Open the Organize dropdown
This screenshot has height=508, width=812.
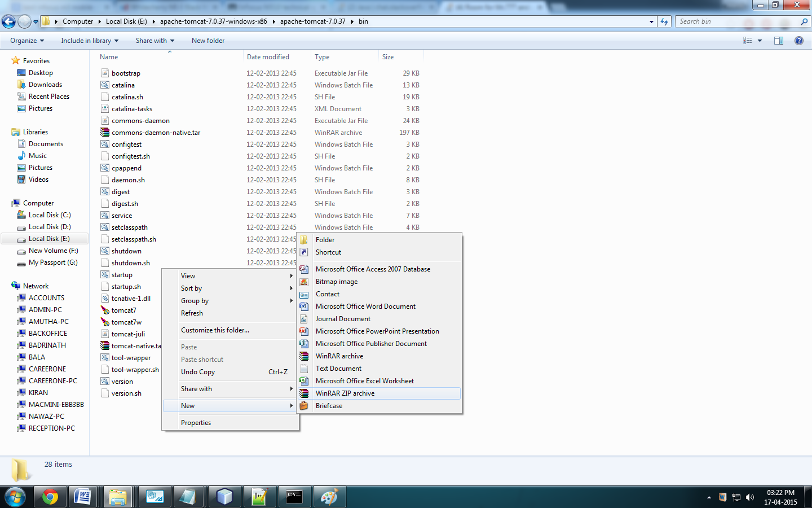click(x=27, y=41)
